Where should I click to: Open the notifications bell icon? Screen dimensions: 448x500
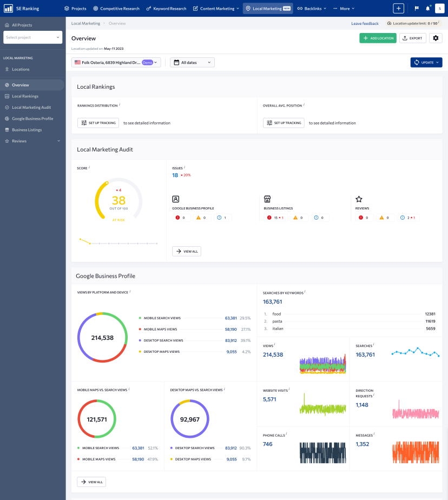[x=428, y=9]
